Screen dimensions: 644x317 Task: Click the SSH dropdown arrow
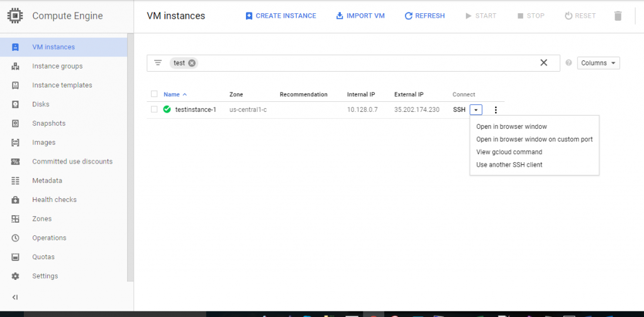476,110
